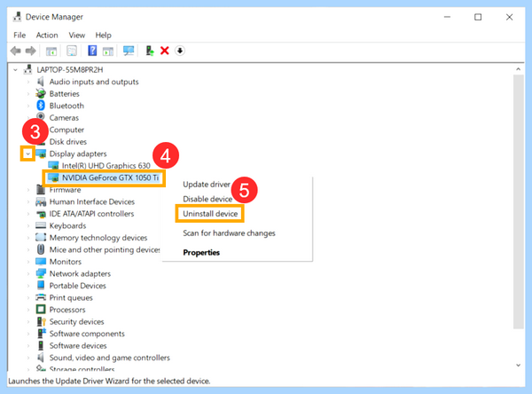Click the Properties toolbar icon beside the blue Help icon
The width and height of the screenshot is (532, 394).
coord(72,51)
